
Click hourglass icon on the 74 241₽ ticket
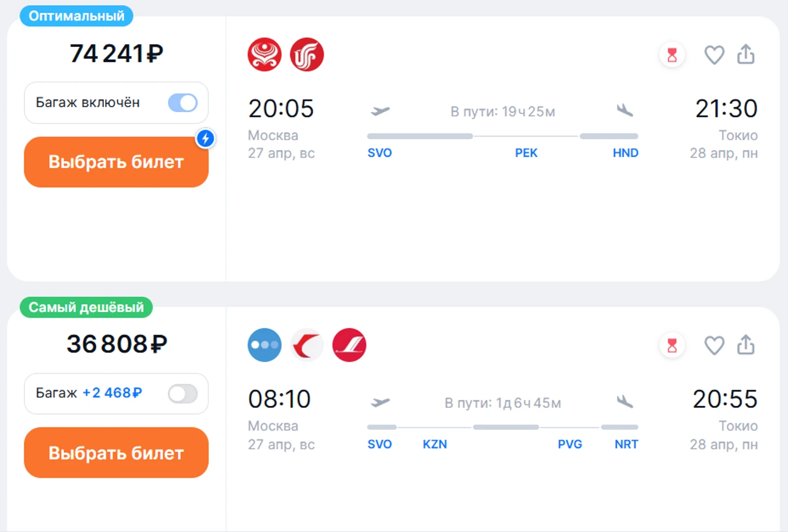(672, 55)
